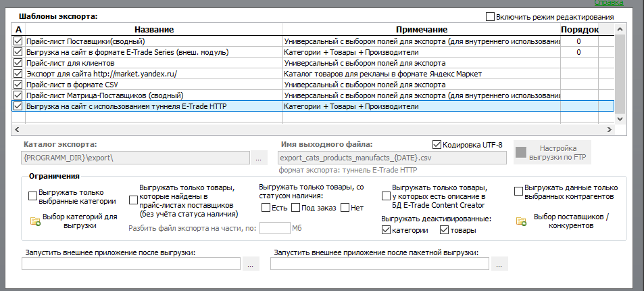Check the Есть availability status box
644x291 pixels.
266,208
